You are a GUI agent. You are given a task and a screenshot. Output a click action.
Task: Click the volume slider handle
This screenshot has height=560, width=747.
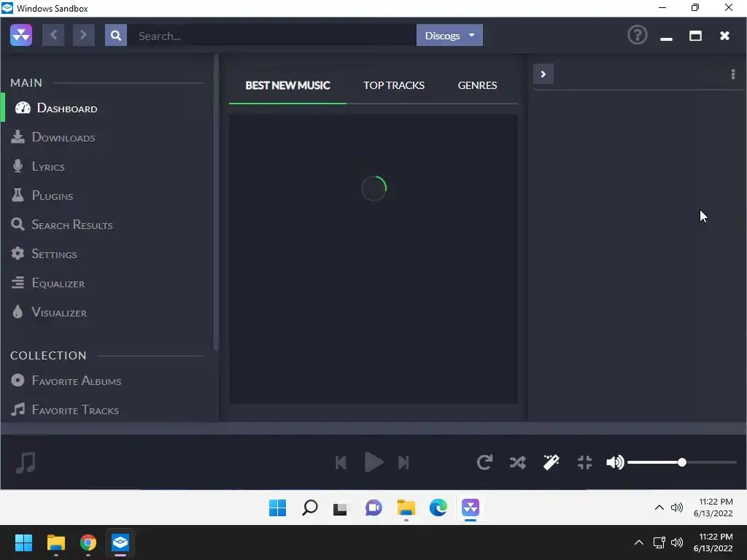pos(682,462)
